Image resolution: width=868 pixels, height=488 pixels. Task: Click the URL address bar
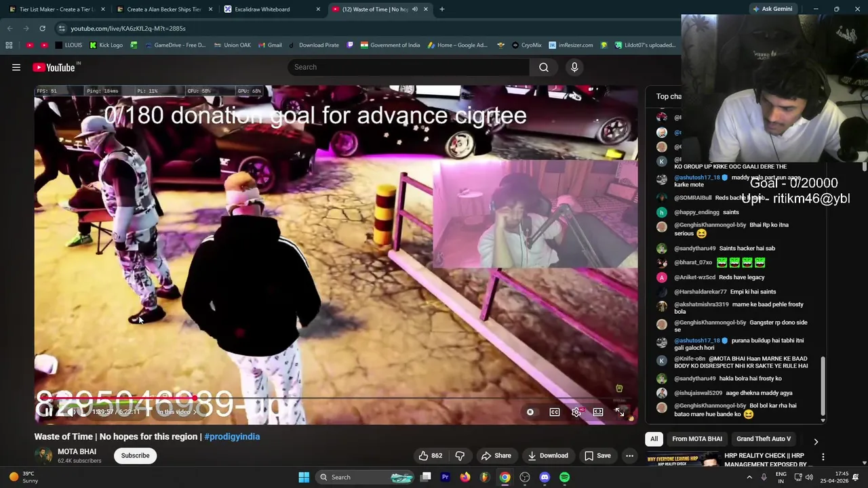[366, 28]
